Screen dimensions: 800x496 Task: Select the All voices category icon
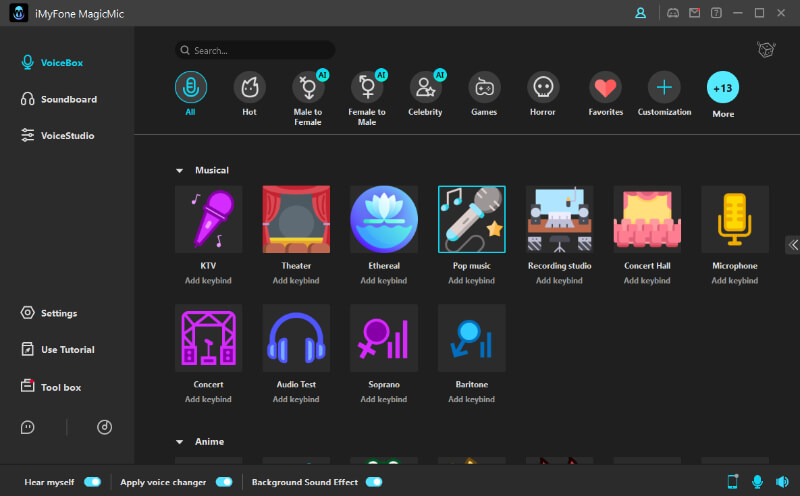coord(191,87)
